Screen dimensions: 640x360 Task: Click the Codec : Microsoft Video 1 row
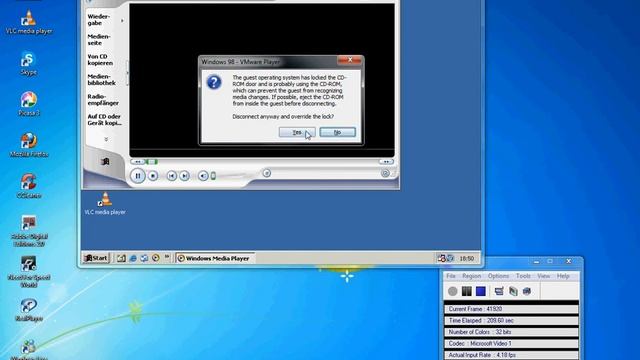pyautogui.click(x=511, y=343)
